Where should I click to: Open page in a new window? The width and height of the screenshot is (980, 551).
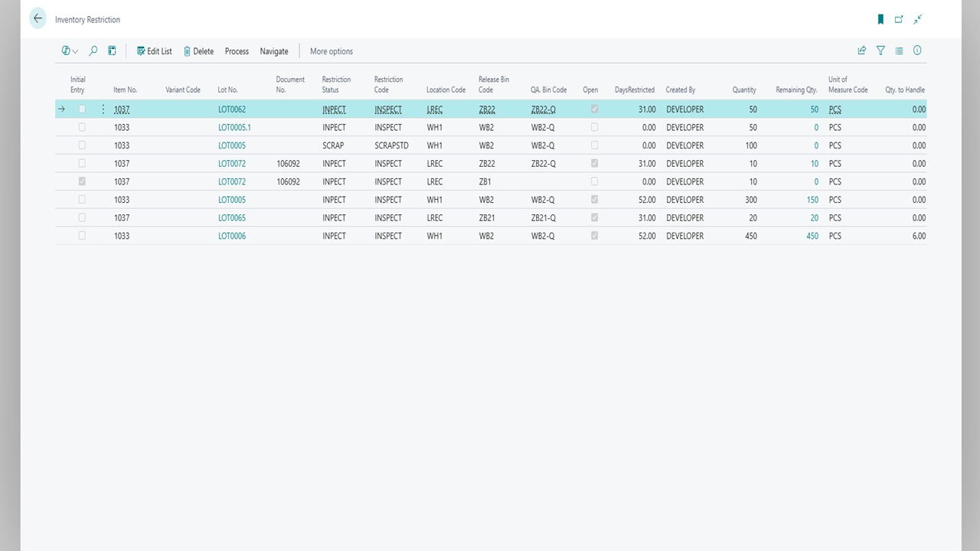[x=899, y=19]
